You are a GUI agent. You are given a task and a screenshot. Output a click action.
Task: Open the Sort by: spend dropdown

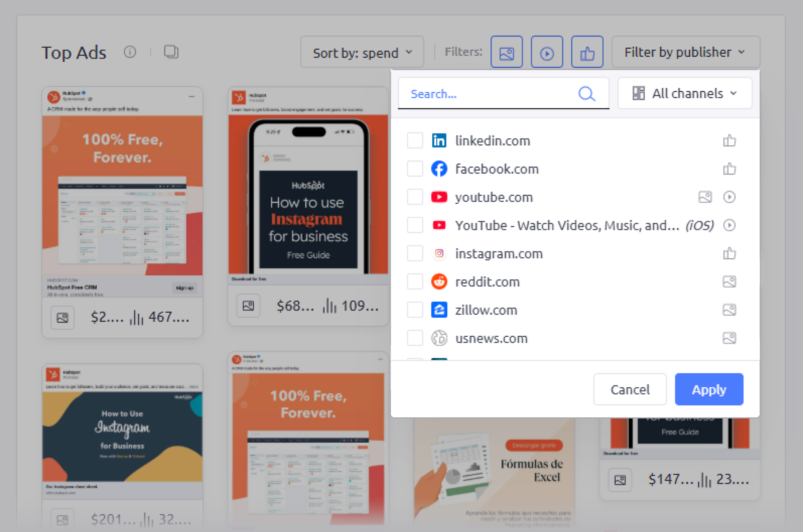click(362, 52)
